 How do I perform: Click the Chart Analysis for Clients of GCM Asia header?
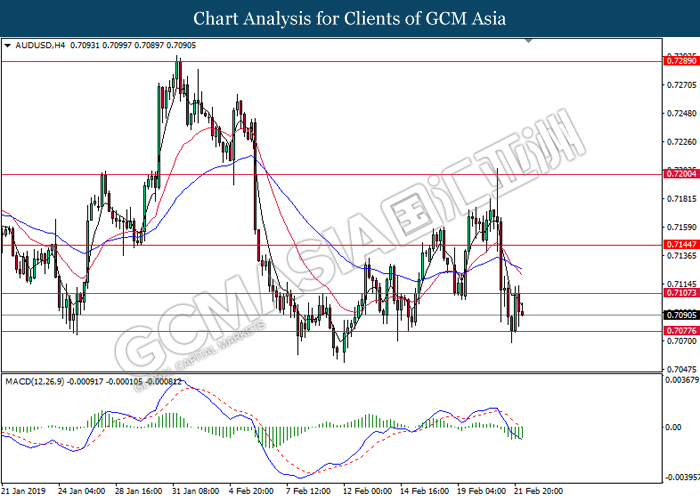[x=350, y=18]
